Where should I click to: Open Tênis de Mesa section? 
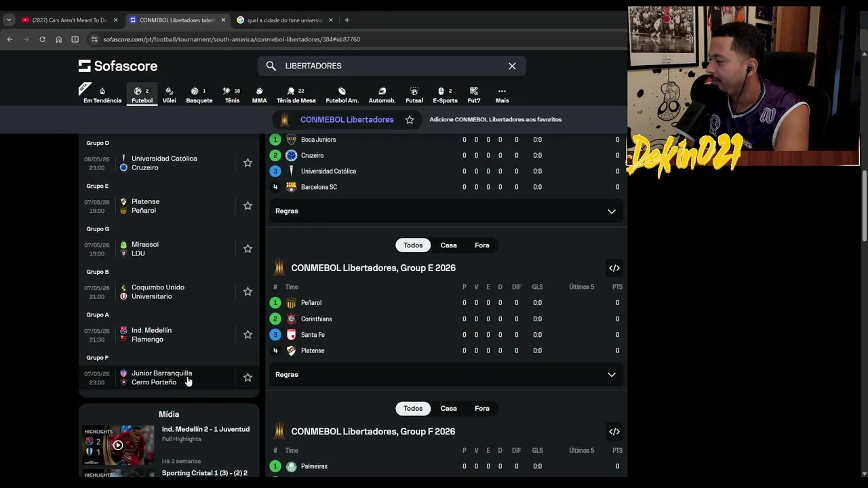296,95
